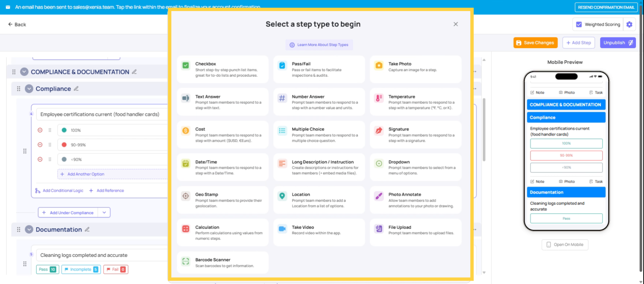Edit the Cleaning logs completed title field
This screenshot has width=644, height=284.
coord(102,255)
